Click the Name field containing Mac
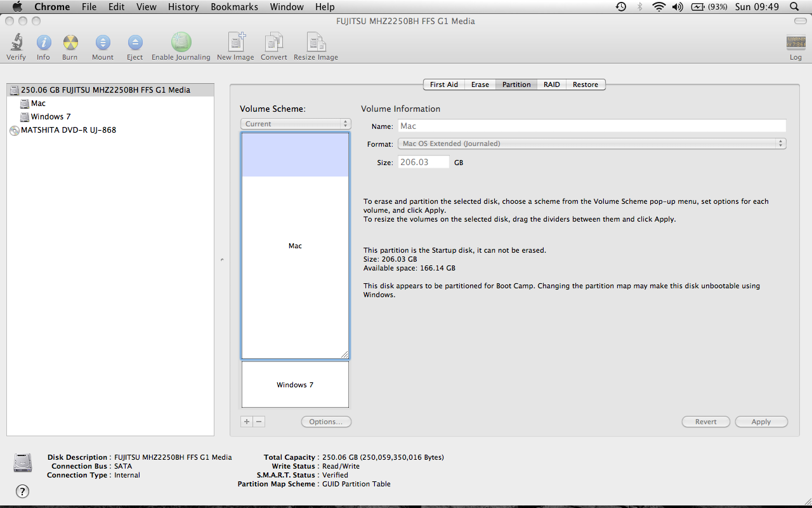 [592, 126]
